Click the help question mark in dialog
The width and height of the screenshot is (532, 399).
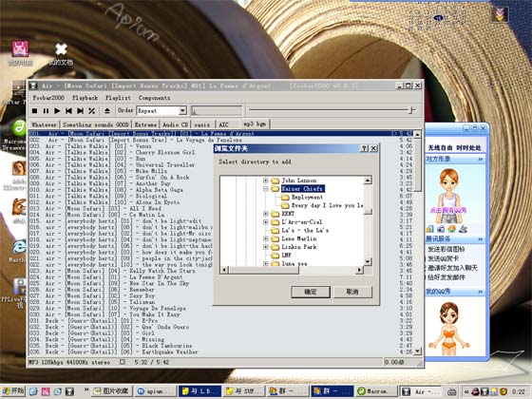pyautogui.click(x=364, y=148)
